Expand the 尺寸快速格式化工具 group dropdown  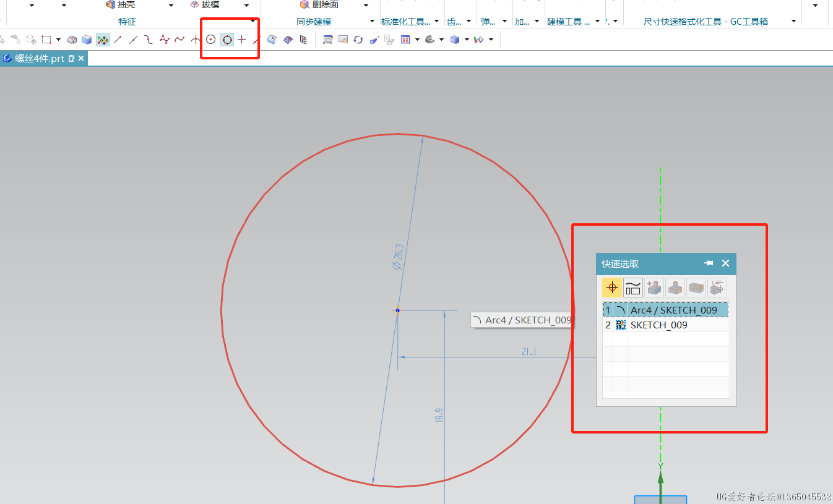(x=794, y=22)
